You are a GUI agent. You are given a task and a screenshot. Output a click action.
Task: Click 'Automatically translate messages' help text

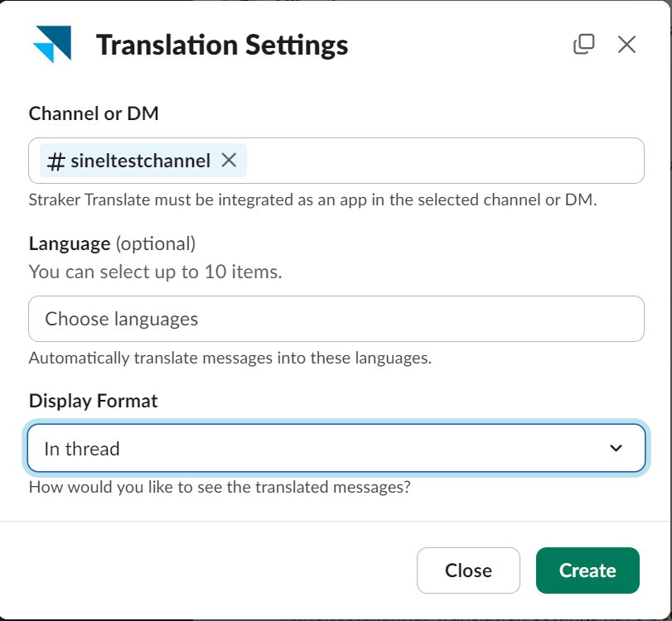pos(230,358)
